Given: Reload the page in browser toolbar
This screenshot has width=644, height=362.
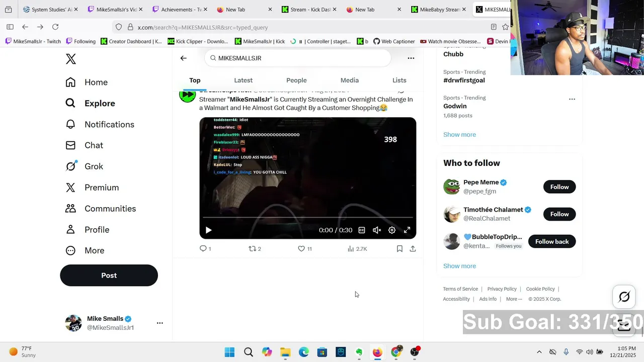Looking at the screenshot, I should (x=55, y=27).
